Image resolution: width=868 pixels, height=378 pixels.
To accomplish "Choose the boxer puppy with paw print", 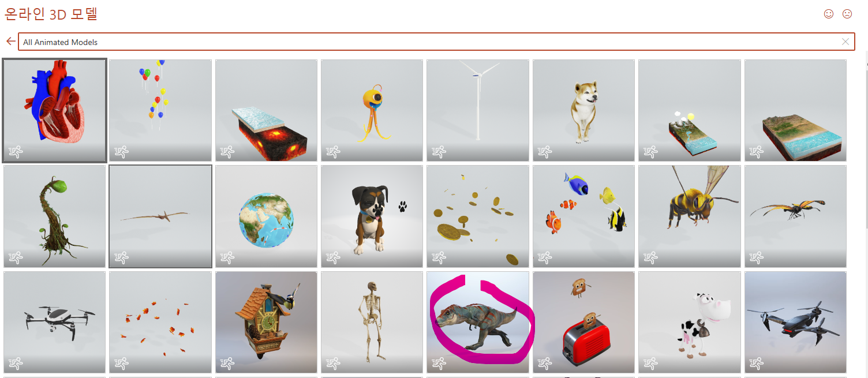I will tap(372, 216).
